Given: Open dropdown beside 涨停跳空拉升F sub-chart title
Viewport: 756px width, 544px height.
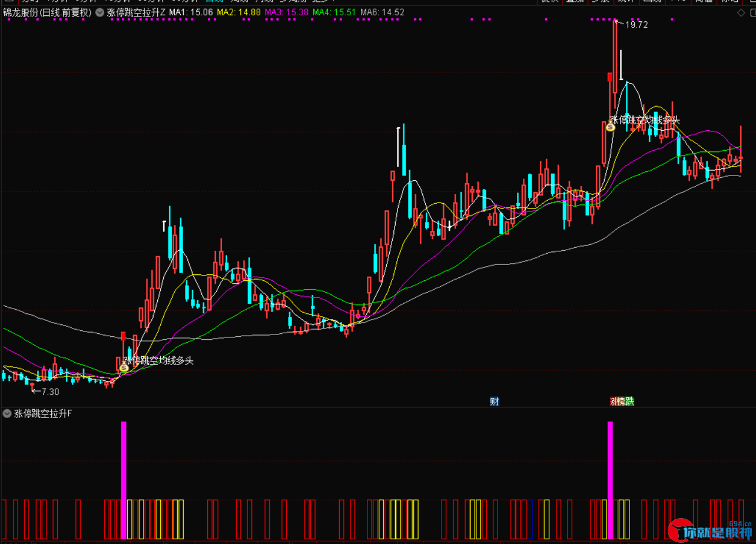Looking at the screenshot, I should (x=7, y=414).
